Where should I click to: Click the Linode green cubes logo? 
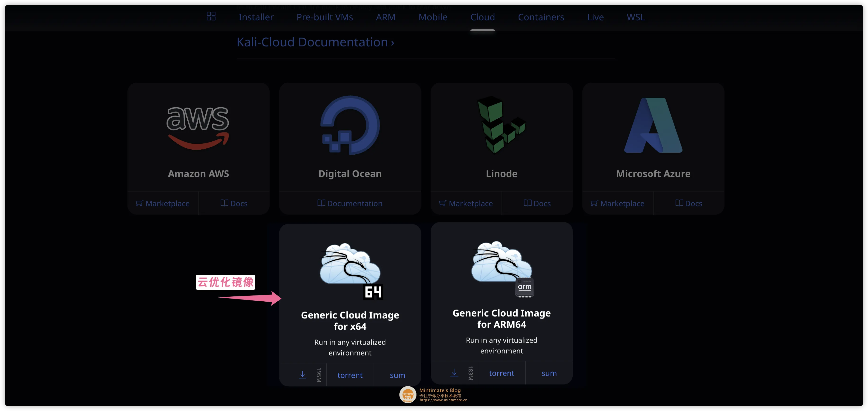tap(501, 125)
